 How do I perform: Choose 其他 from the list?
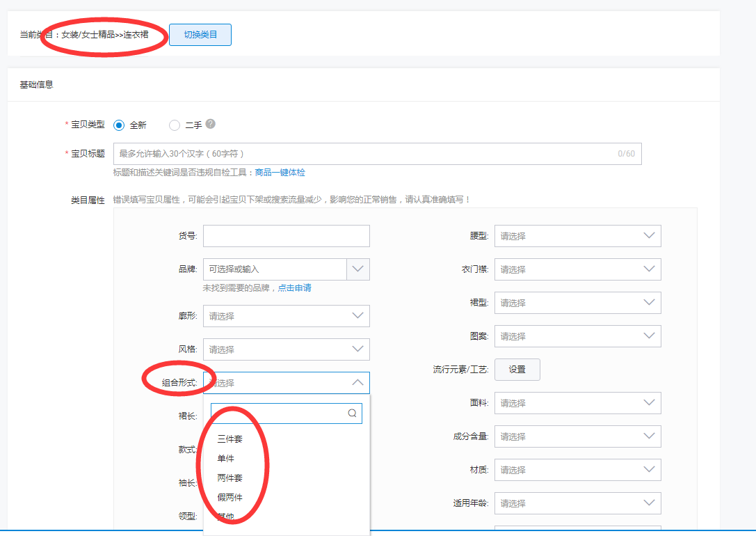pyautogui.click(x=225, y=517)
